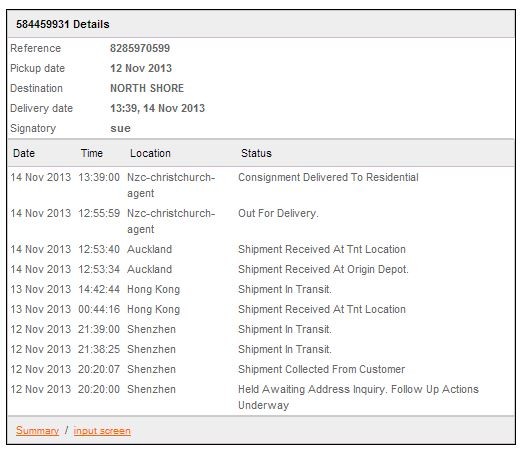Open the Summary link
524x451 pixels.
pos(37,430)
